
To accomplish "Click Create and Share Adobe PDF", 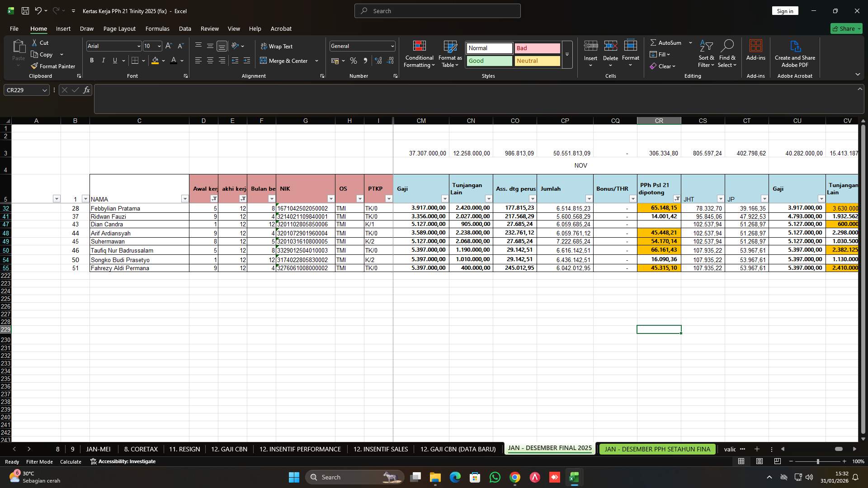I will point(795,54).
